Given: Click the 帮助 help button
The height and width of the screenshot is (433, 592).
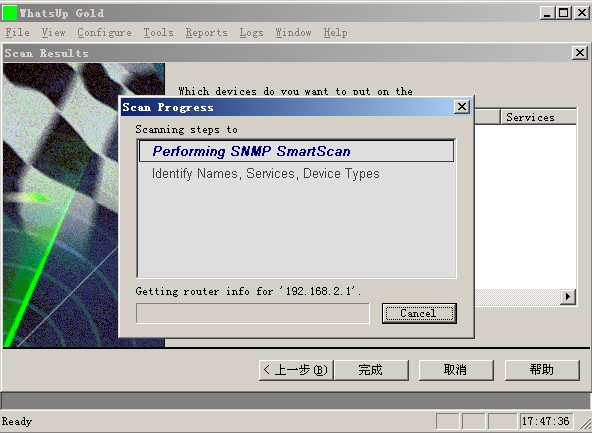Looking at the screenshot, I should click(542, 370).
